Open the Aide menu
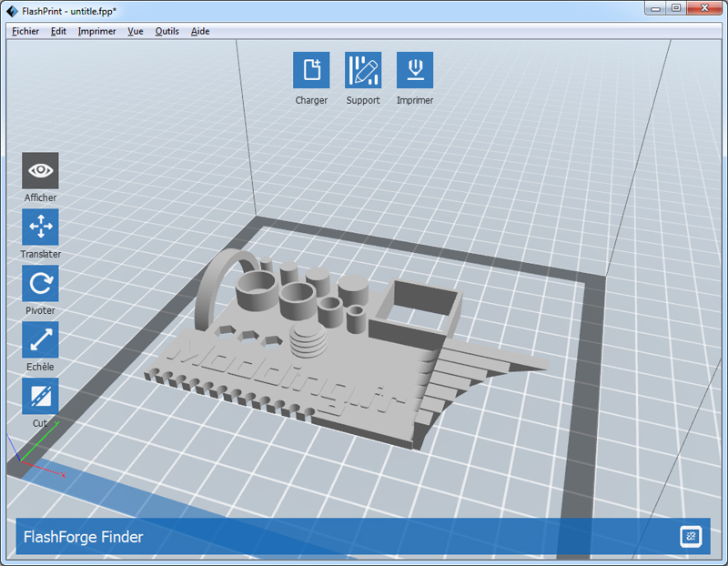The image size is (728, 566). tap(200, 31)
